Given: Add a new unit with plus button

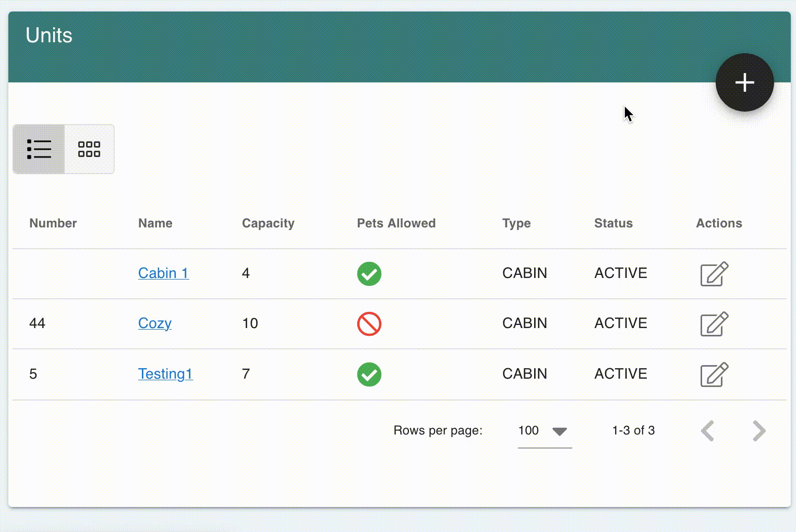Looking at the screenshot, I should (744, 82).
